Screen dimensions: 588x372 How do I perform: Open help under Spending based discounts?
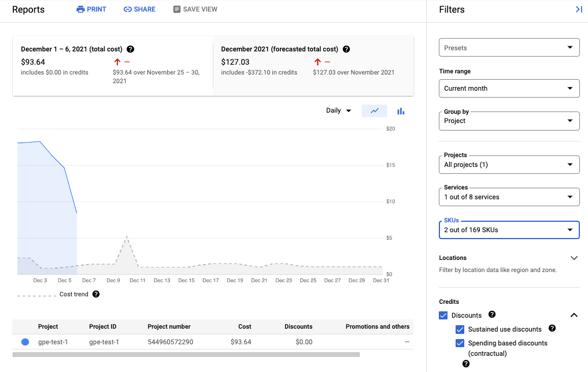(x=466, y=363)
